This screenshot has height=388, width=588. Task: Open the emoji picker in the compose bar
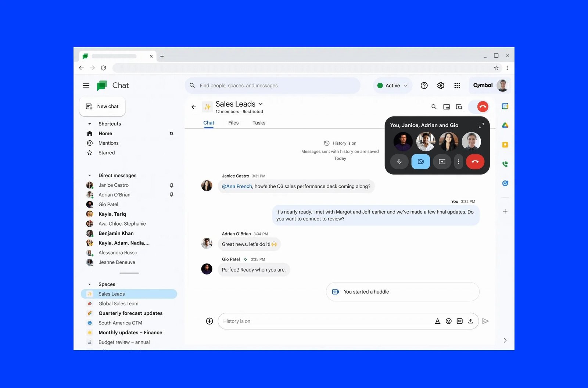448,321
